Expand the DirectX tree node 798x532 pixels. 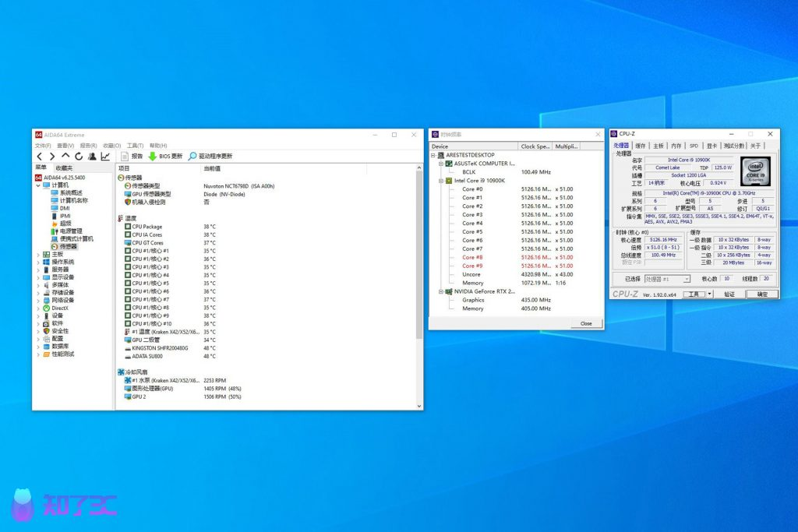tap(38, 308)
